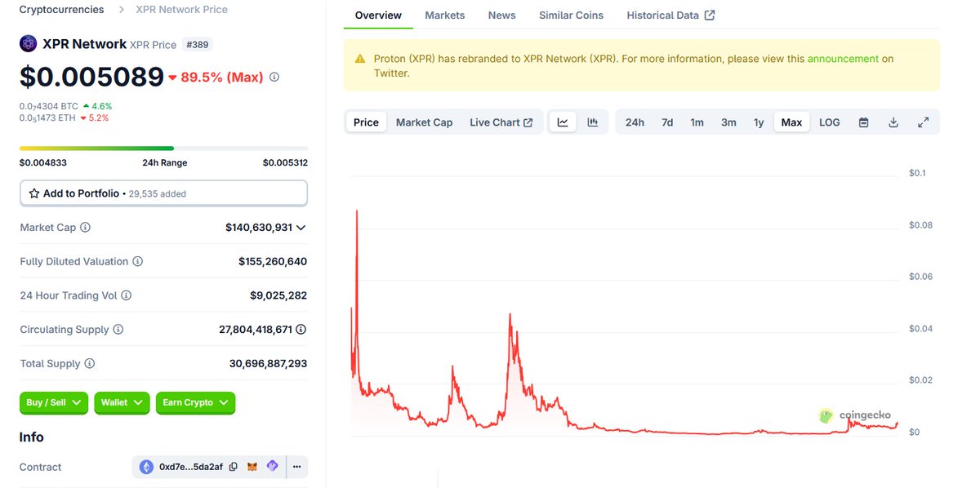Set chart range to 1y
This screenshot has height=488, width=980.
[759, 122]
